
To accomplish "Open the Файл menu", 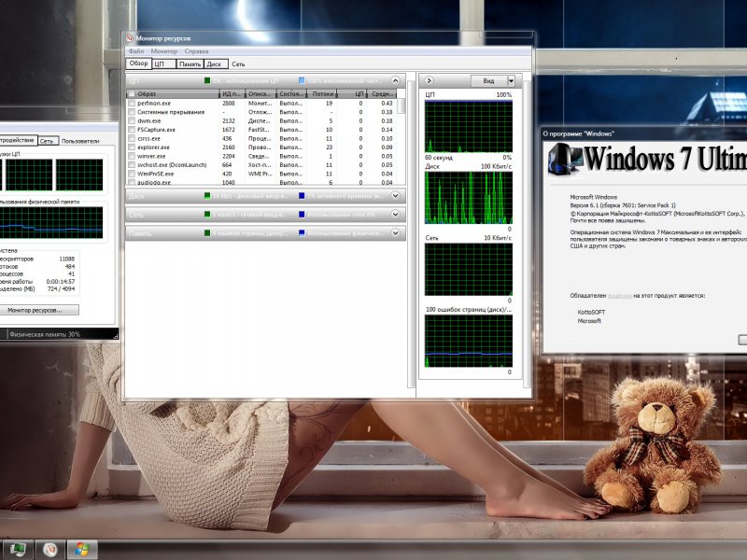I will [x=135, y=51].
